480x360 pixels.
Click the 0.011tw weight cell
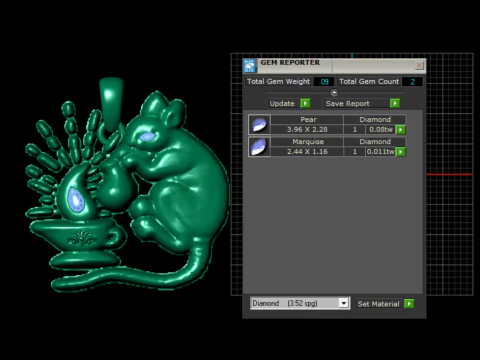tap(381, 152)
